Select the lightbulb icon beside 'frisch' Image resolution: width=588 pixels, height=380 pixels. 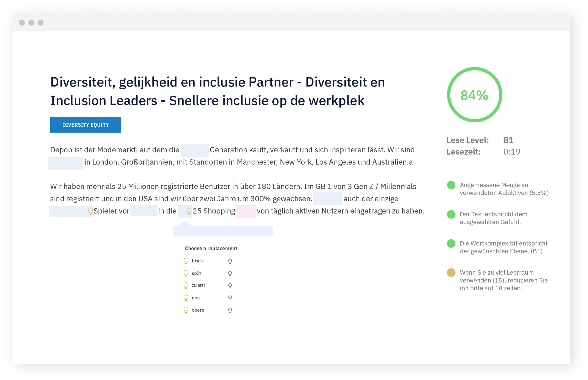[x=186, y=261]
